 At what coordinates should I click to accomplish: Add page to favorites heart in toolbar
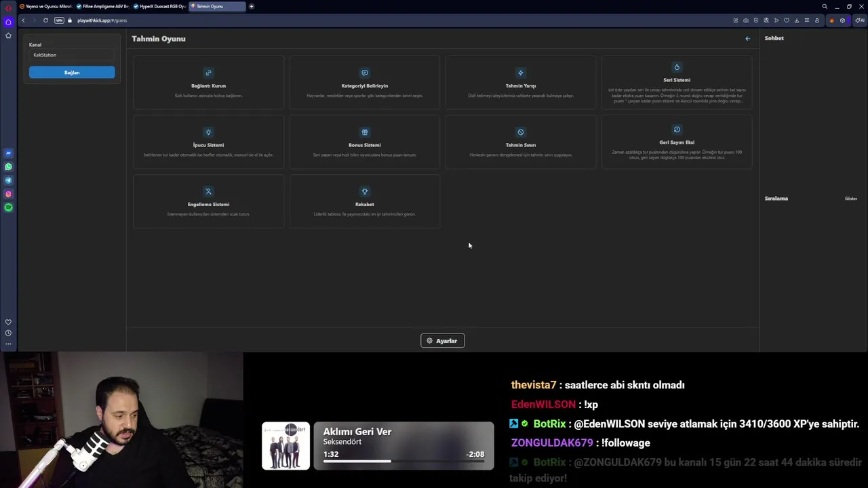(x=787, y=20)
